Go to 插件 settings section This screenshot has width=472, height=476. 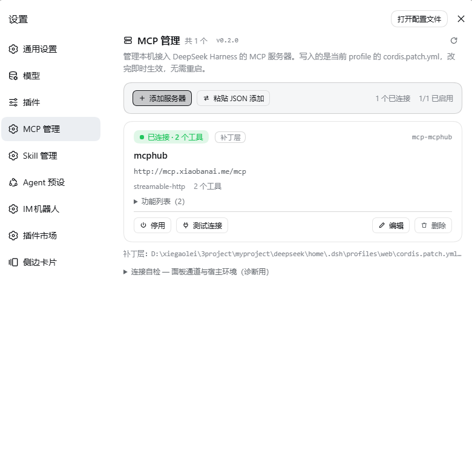click(51, 102)
